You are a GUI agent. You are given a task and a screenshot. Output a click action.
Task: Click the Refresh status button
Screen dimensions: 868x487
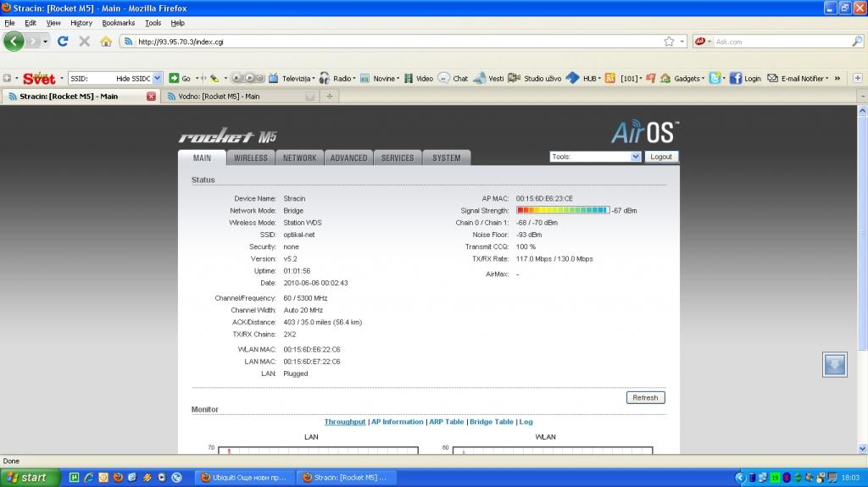(645, 397)
